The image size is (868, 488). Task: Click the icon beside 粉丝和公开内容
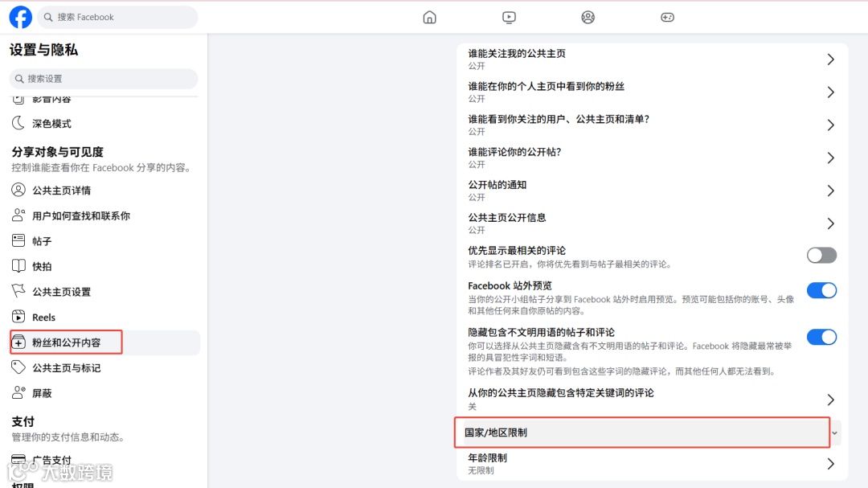coord(18,342)
